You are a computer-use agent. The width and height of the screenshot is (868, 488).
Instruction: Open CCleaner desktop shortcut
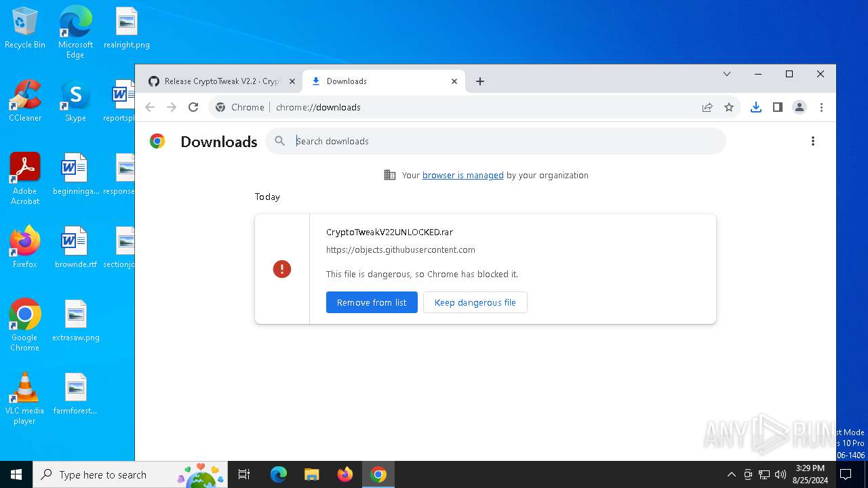click(x=25, y=102)
